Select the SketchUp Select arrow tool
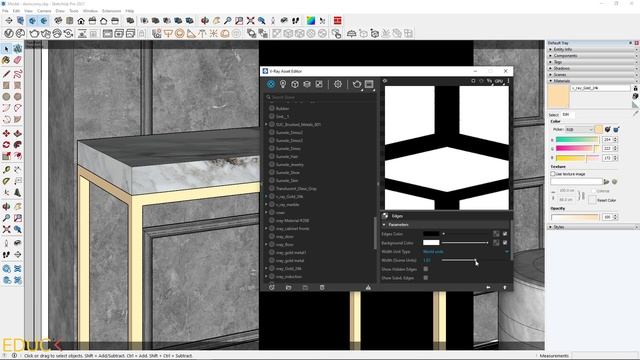This screenshot has width=640, height=360. (6, 49)
